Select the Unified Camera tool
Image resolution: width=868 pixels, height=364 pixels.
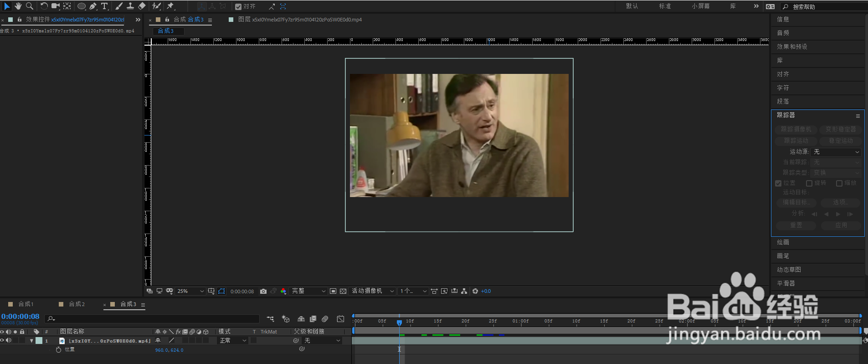pyautogui.click(x=56, y=6)
